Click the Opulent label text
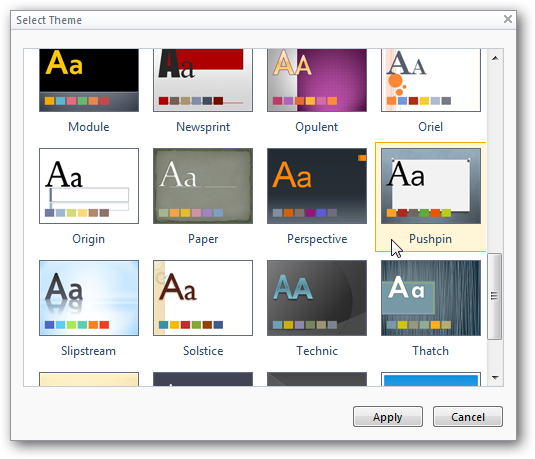The height and width of the screenshot is (459, 535). pos(317,127)
